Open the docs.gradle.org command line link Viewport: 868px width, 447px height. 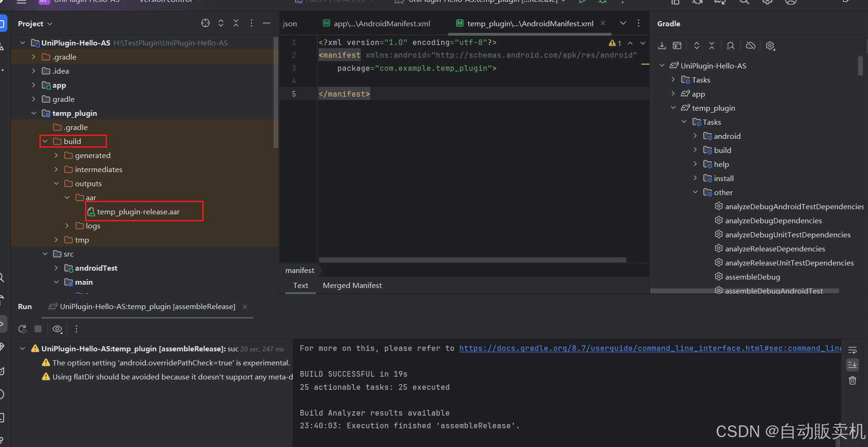650,348
